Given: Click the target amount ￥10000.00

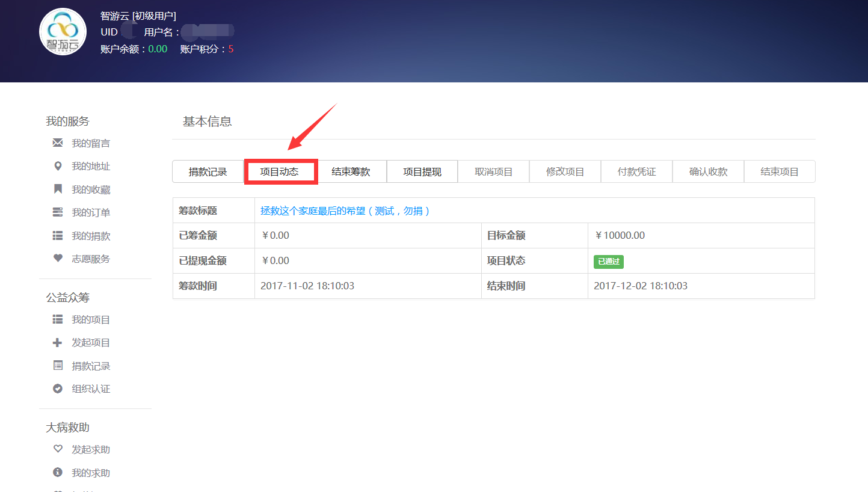Looking at the screenshot, I should click(x=619, y=235).
